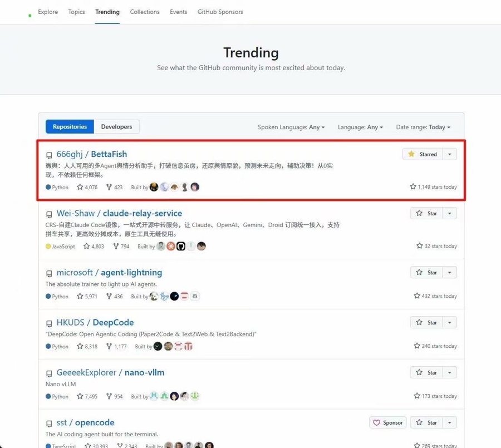The width and height of the screenshot is (501, 448).
Task: Open the microsoft / agent-lightning repository
Action: (x=109, y=272)
